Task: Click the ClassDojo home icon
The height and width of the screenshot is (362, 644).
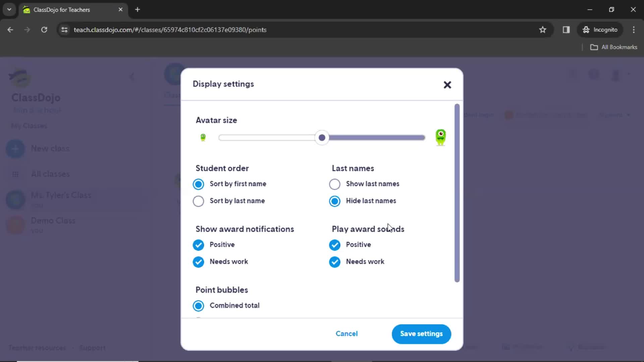Action: point(18,77)
